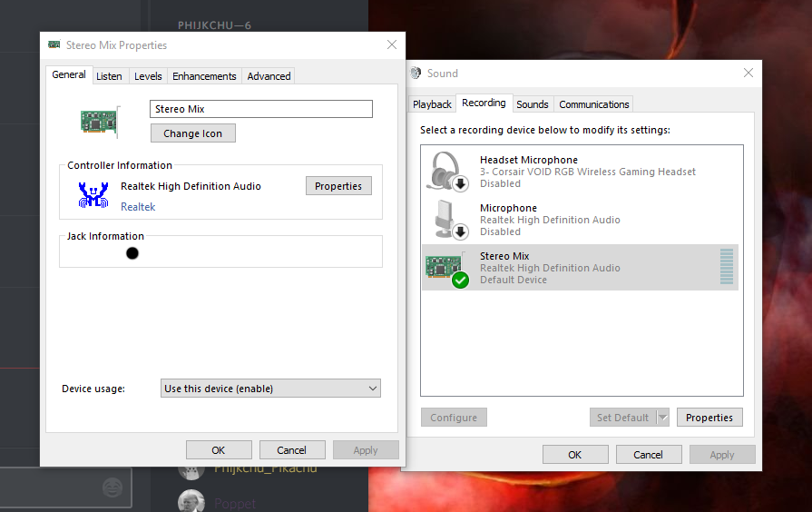Click the Stereo Mix Properties title bar icon
The height and width of the screenshot is (512, 812).
[x=54, y=44]
